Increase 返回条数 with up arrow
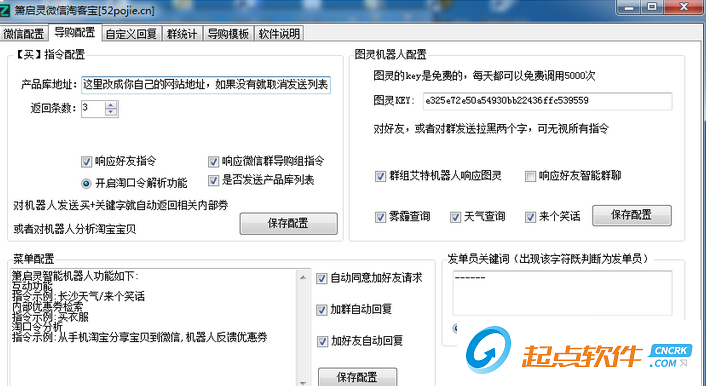This screenshot has width=706, height=386. pyautogui.click(x=111, y=105)
